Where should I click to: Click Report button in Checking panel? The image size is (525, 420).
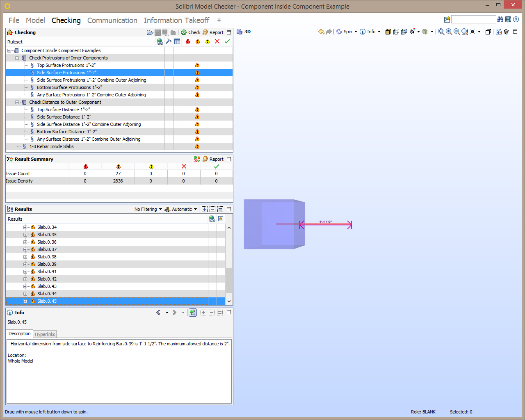pyautogui.click(x=213, y=32)
